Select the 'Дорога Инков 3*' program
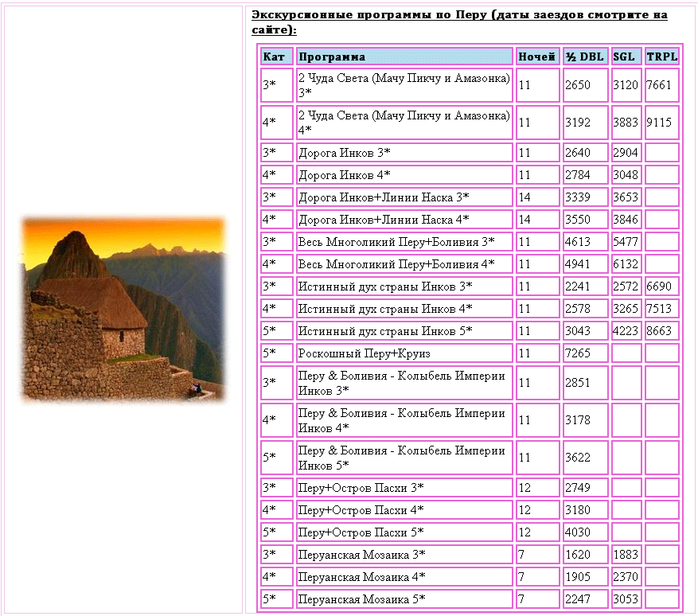This screenshot has height=616, width=698. click(x=345, y=153)
